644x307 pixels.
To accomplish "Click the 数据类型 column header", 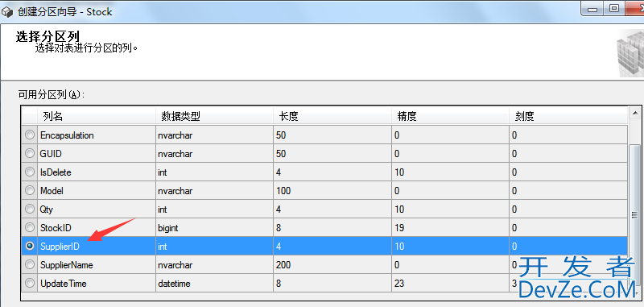I will pyautogui.click(x=214, y=116).
